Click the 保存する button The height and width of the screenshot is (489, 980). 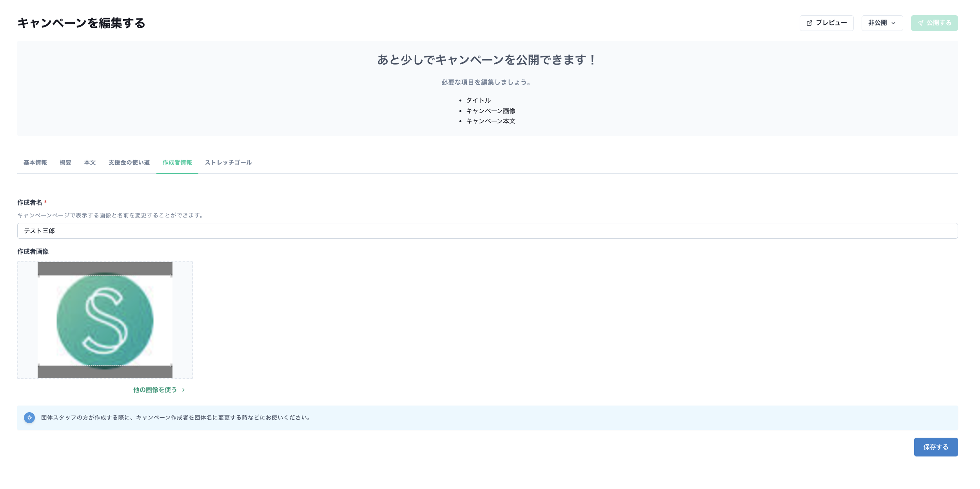(x=936, y=447)
